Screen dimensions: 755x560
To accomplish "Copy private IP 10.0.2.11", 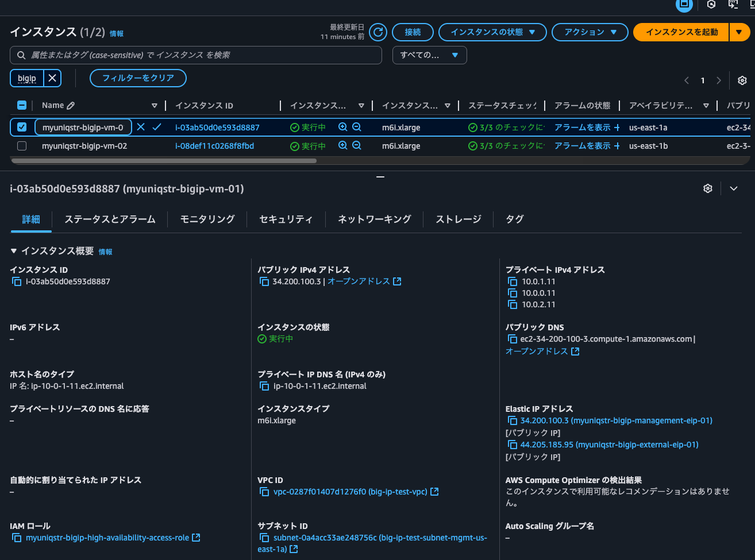I will coord(513,304).
